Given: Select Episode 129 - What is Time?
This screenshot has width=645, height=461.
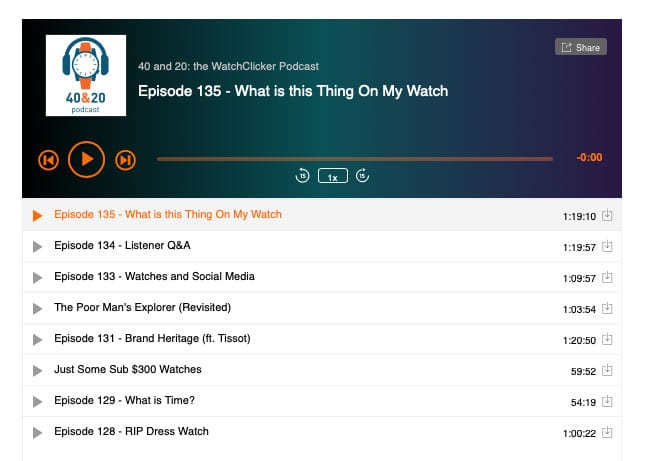Looking at the screenshot, I should pos(124,401).
